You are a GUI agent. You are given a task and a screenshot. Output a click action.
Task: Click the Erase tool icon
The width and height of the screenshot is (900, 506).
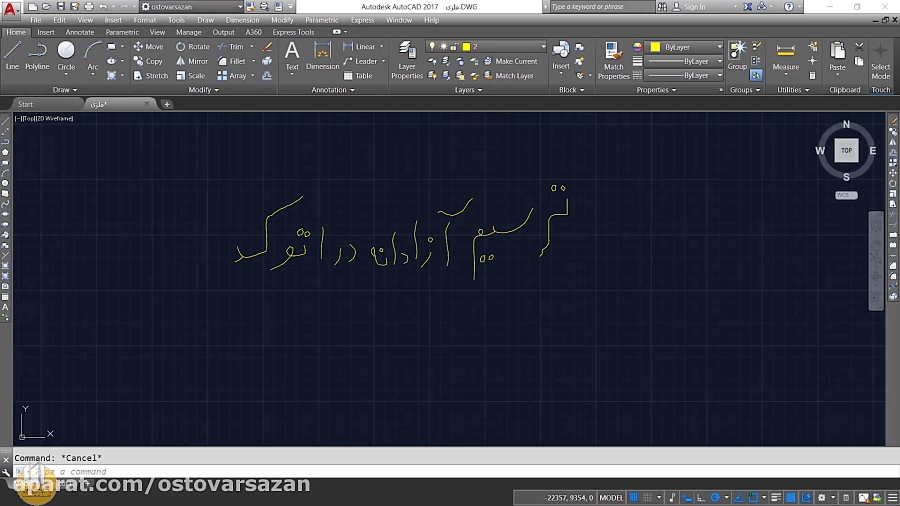267,46
